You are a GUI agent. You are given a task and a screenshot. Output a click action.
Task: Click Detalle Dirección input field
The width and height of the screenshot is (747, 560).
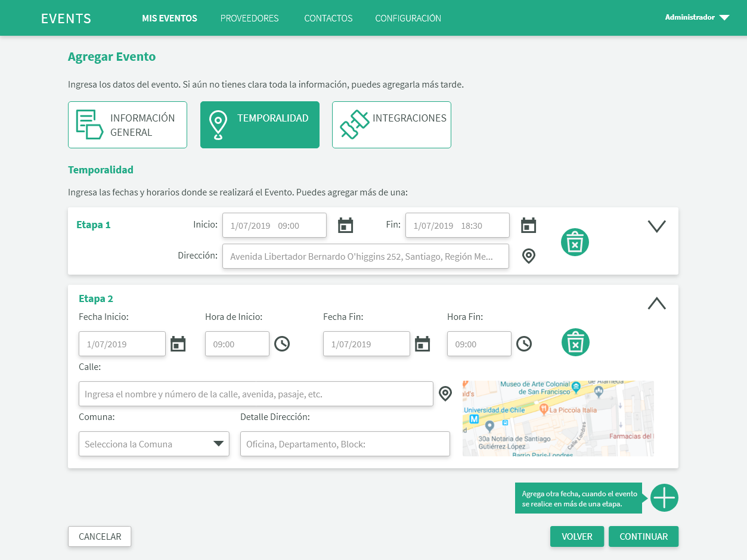[345, 444]
